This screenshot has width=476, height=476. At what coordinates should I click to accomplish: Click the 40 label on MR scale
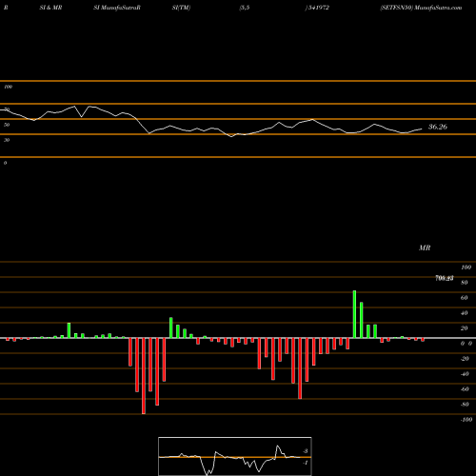(465, 313)
